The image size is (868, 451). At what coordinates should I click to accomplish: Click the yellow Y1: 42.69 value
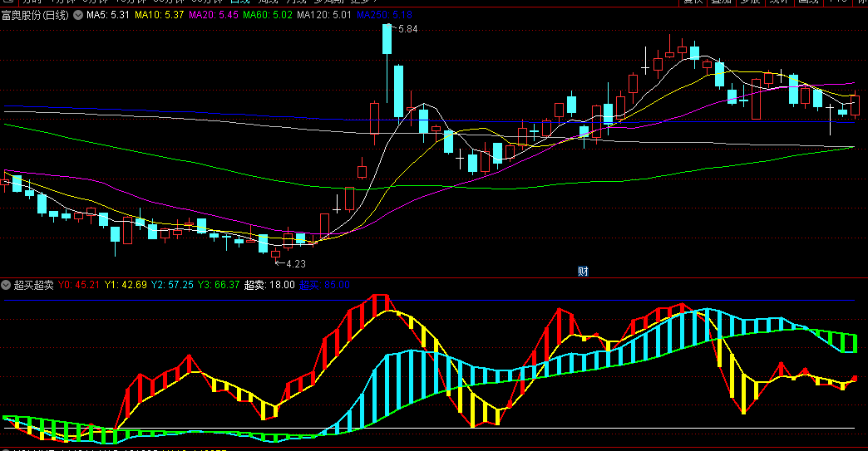pyautogui.click(x=126, y=285)
